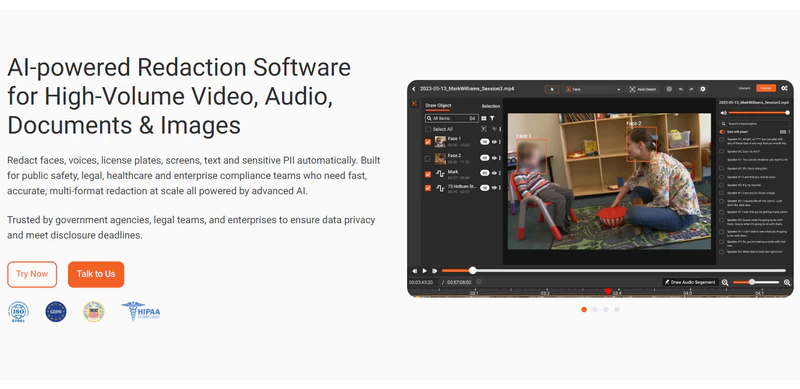Click the audio waveform icon for Mark
The width and height of the screenshot is (800, 389).
(440, 174)
